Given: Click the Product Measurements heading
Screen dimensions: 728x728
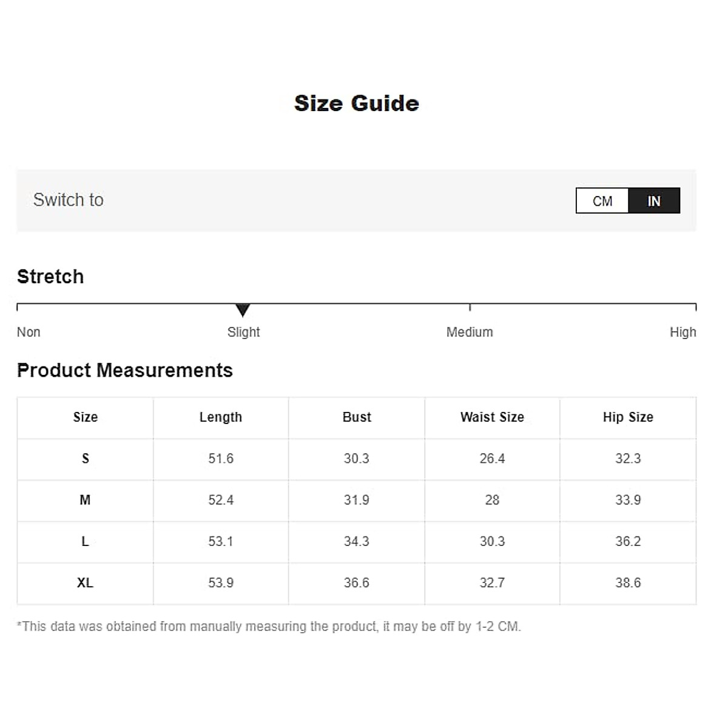Looking at the screenshot, I should point(125,370).
